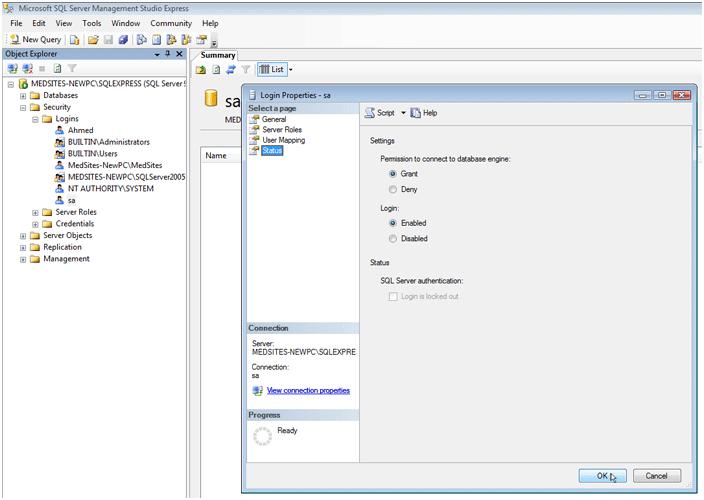Viewport: 704px width, 500px height.
Task: Open the List view dropdown arrow
Action: [x=290, y=70]
